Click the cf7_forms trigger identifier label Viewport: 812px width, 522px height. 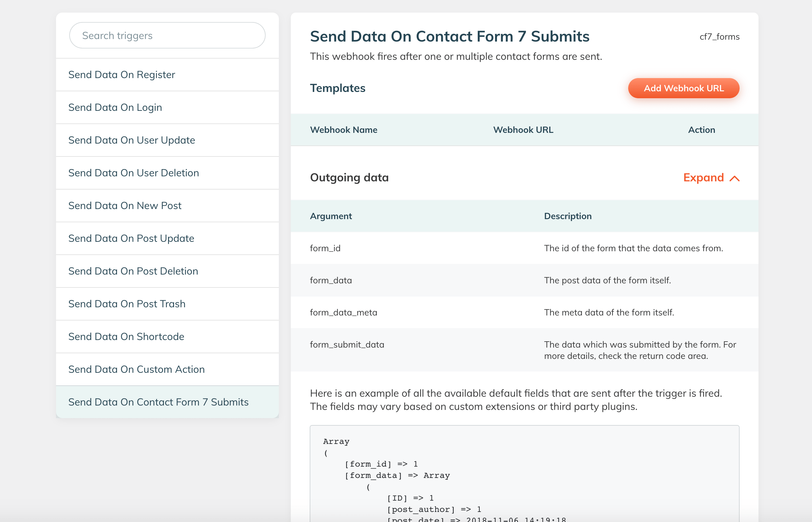(x=719, y=37)
